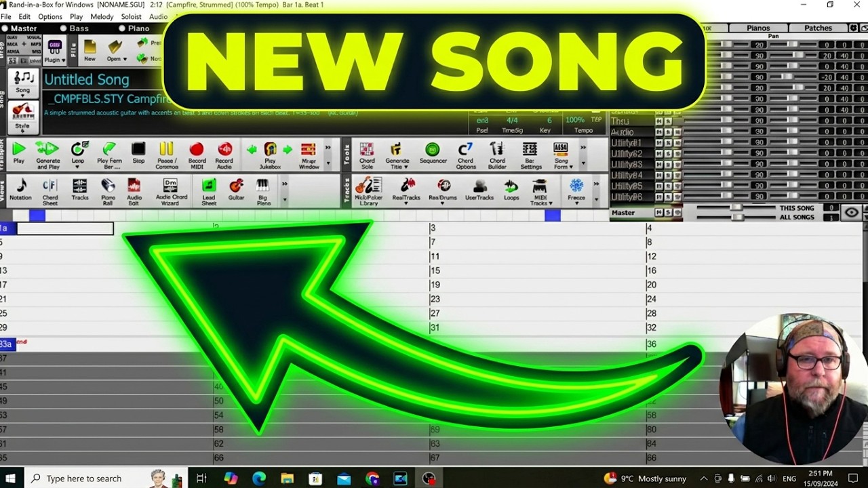The image size is (868, 488).
Task: Start Record MIDI
Action: coord(197,154)
